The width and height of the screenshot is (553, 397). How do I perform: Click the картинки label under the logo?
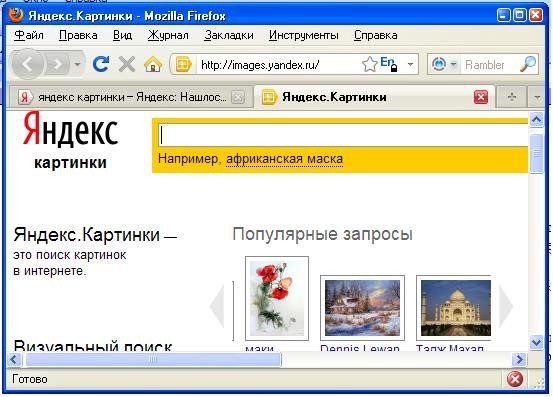pos(71,163)
